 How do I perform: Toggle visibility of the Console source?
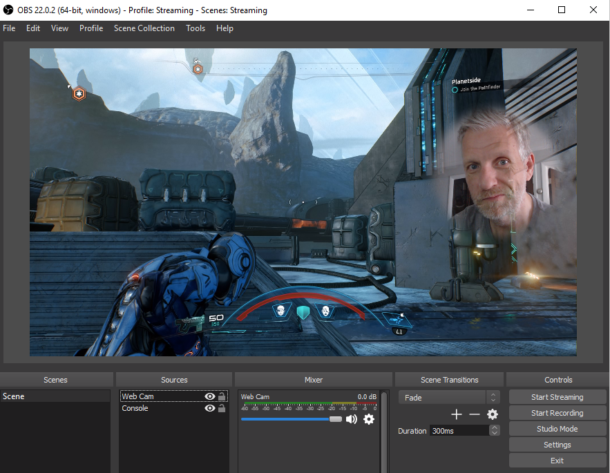click(210, 408)
